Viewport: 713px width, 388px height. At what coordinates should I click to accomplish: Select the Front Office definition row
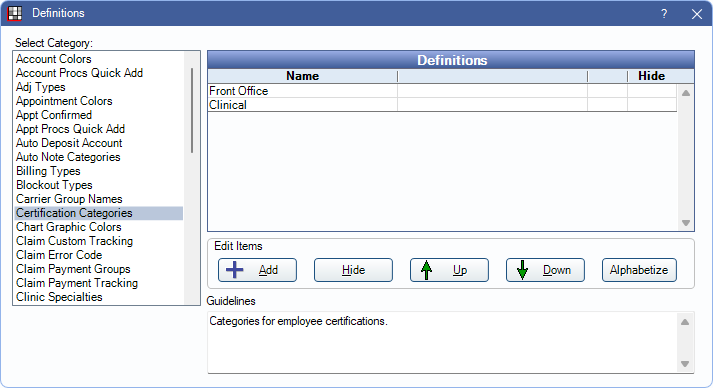coord(442,91)
